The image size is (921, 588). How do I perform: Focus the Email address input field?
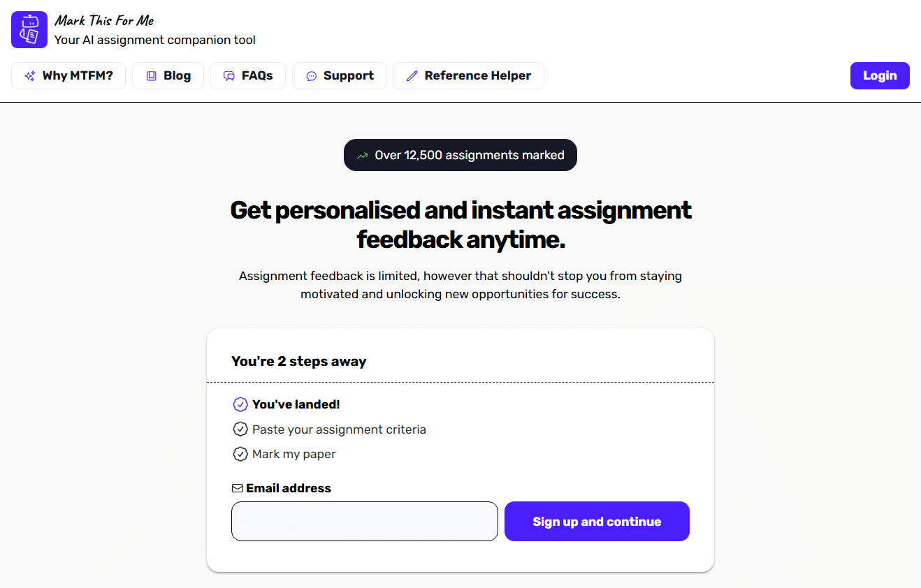coord(365,521)
